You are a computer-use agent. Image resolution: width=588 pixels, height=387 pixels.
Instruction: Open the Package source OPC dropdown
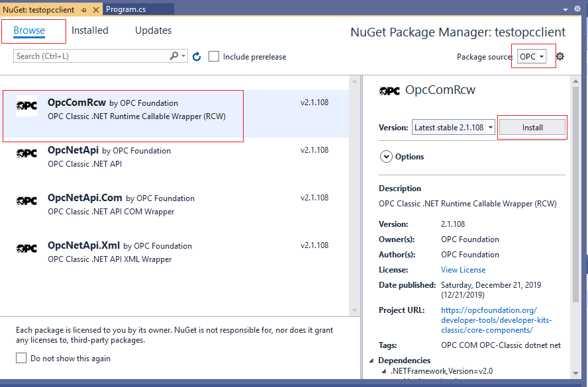[533, 56]
